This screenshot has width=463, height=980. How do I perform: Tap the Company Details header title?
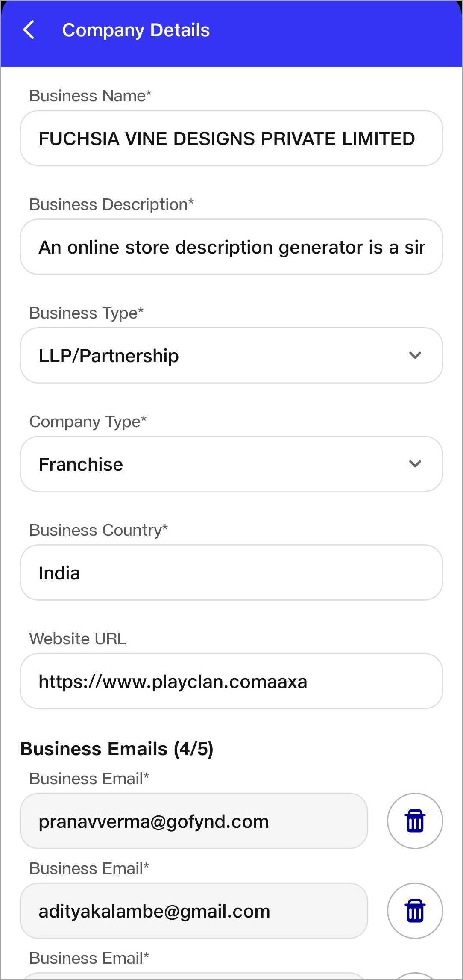pos(136,30)
